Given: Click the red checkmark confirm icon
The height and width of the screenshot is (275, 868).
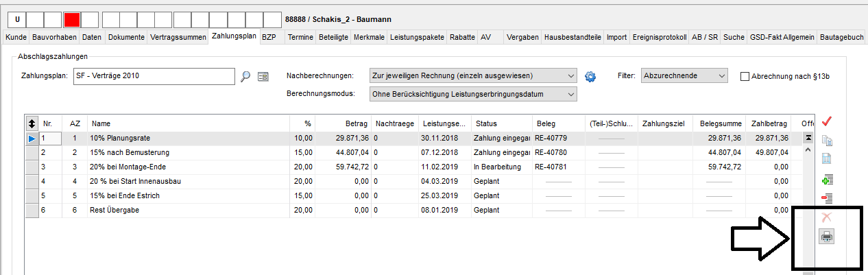Looking at the screenshot, I should point(827,121).
